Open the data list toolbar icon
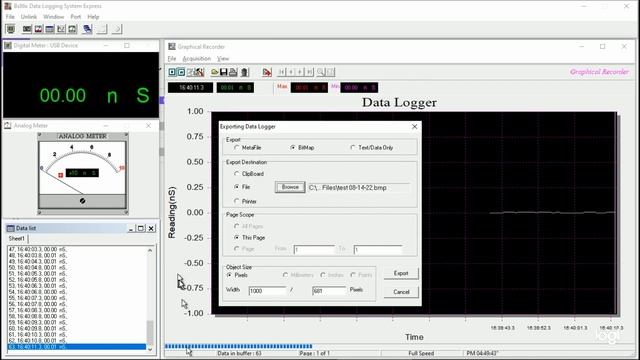640x360 pixels. (x=50, y=29)
